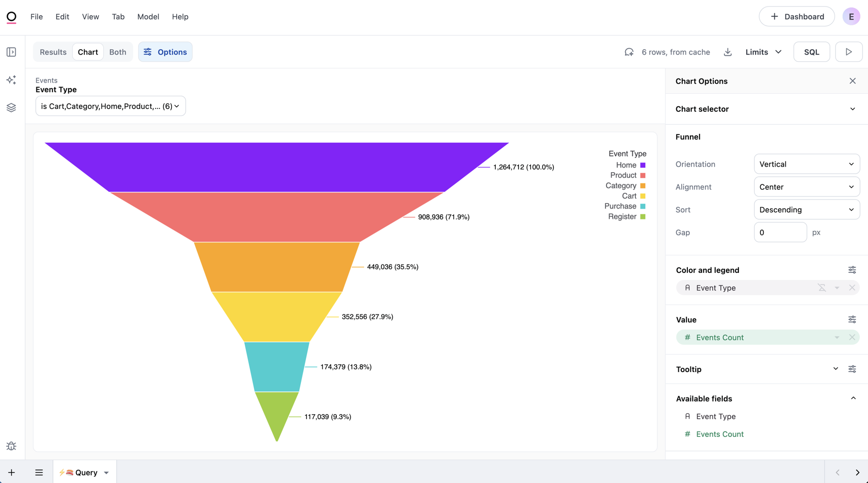868x483 pixels.
Task: Select the Event Type available field
Action: [x=716, y=416]
